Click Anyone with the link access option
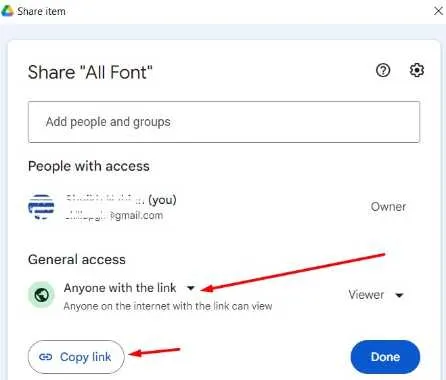The image size is (446, 380). [x=120, y=288]
